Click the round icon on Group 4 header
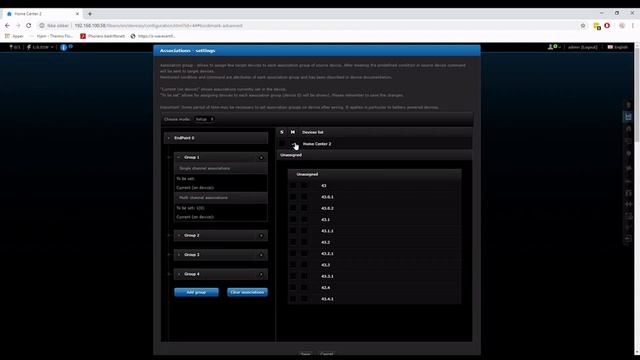The height and width of the screenshot is (360, 640). pyautogui.click(x=261, y=274)
